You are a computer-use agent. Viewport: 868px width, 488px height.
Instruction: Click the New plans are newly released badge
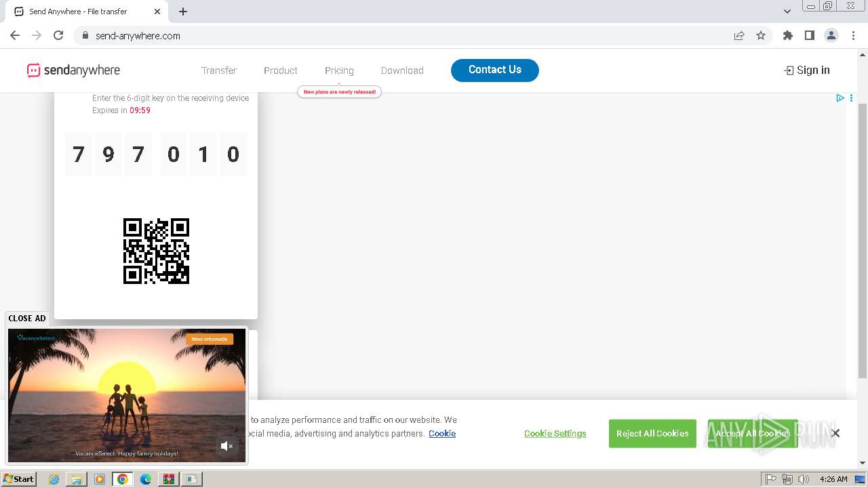[x=340, y=91]
